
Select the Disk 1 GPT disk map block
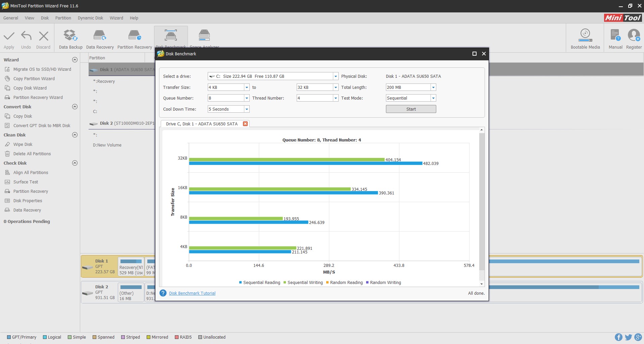coord(99,266)
